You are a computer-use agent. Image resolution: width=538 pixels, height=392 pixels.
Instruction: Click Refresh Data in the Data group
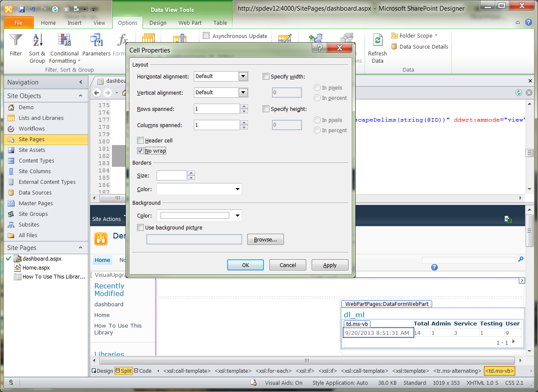click(x=377, y=49)
